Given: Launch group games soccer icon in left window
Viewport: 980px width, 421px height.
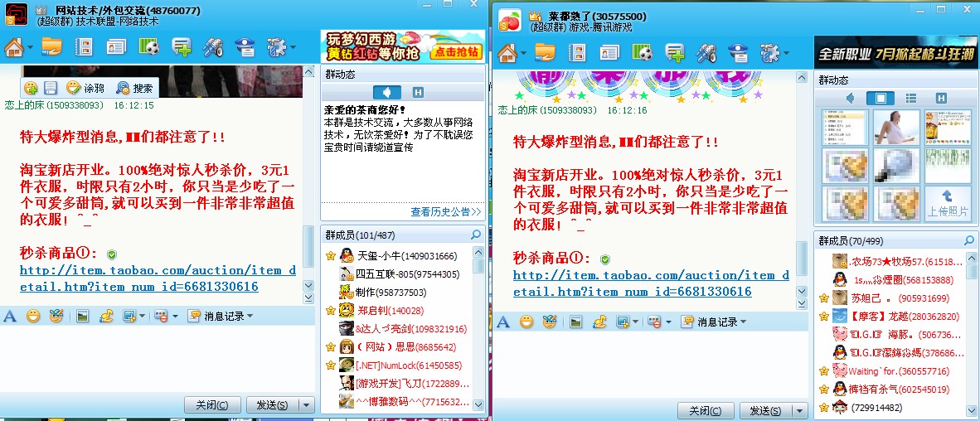Looking at the screenshot, I should coord(148,47).
